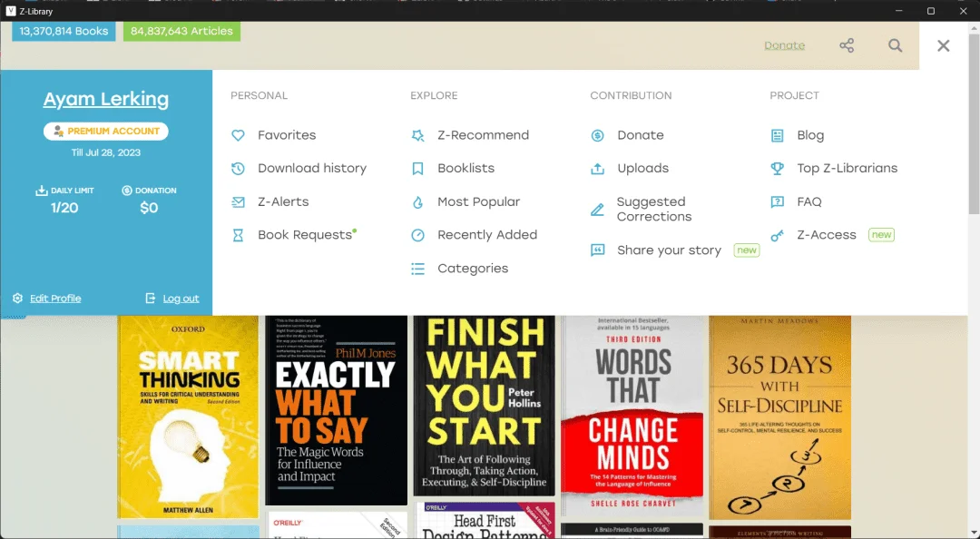Click the 84,837,643 Articles badge
980x539 pixels.
(181, 31)
